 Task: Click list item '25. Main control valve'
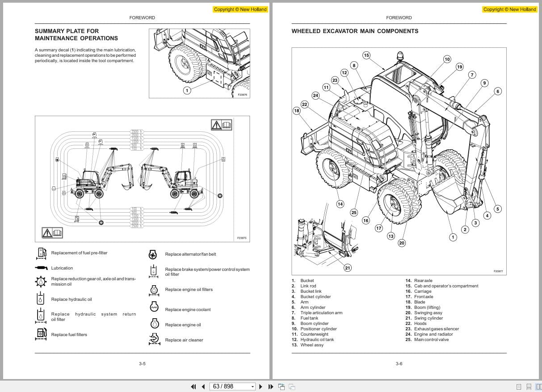pyautogui.click(x=427, y=340)
